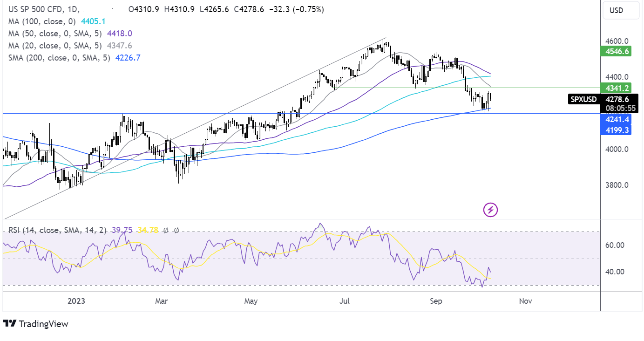The height and width of the screenshot is (341, 644).
Task: Click the SPXUSD symbol tag
Action: [x=583, y=99]
